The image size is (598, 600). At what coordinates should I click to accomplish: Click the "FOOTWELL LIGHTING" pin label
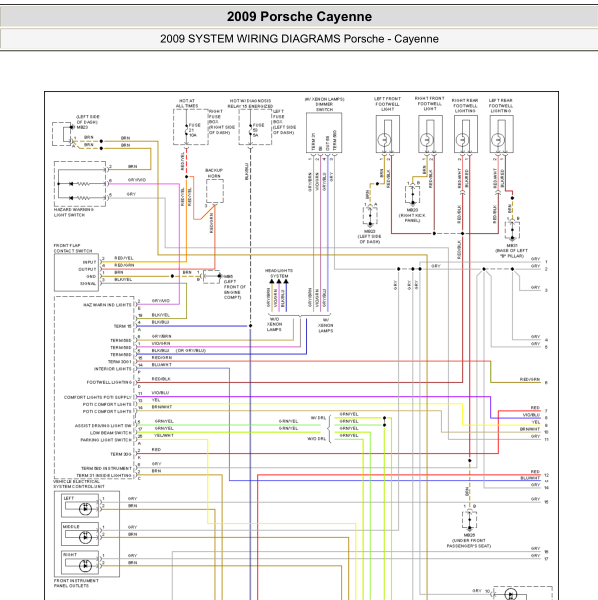tap(109, 382)
